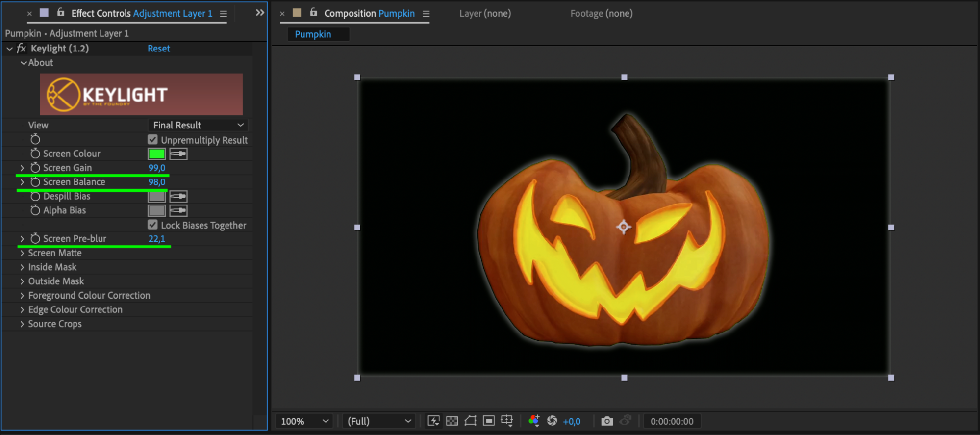Click the Fast Previews icon
This screenshot has width=980, height=435.
pos(433,421)
